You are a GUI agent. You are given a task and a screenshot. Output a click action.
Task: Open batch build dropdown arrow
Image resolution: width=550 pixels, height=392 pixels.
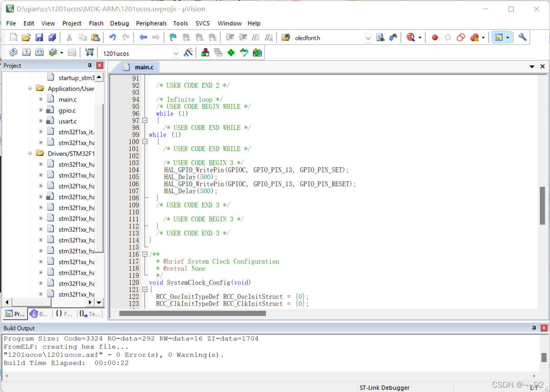point(61,52)
